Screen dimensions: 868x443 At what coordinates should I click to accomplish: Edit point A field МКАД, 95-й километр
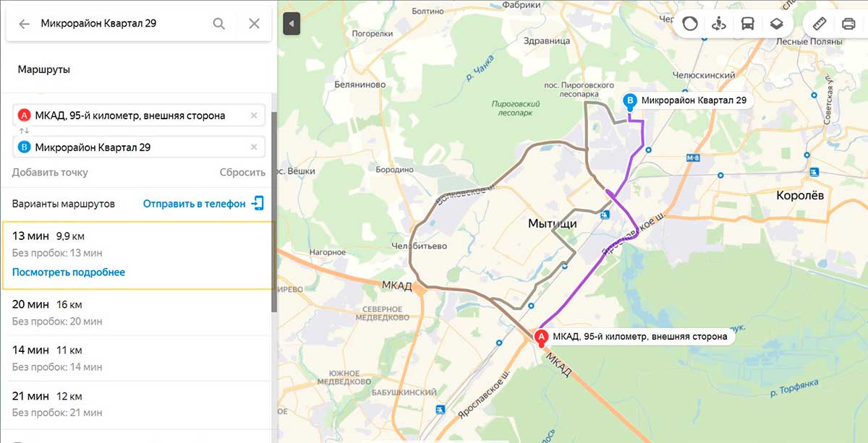(139, 116)
